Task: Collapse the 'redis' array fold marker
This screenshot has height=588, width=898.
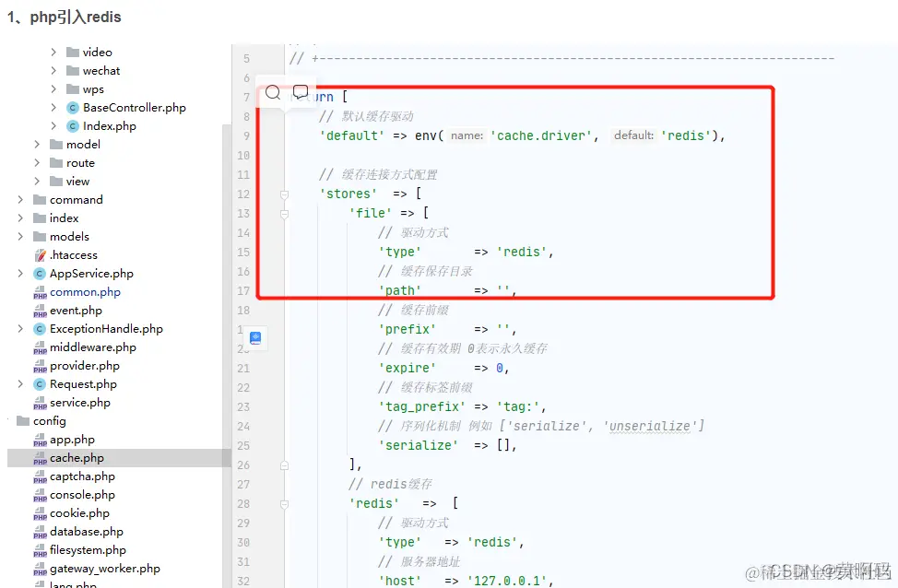Action: click(x=284, y=504)
